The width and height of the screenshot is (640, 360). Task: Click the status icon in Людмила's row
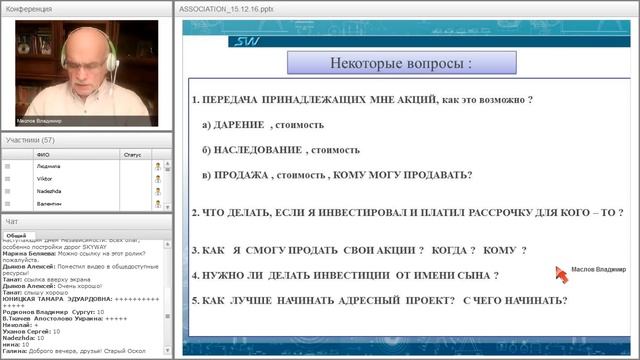point(158,166)
